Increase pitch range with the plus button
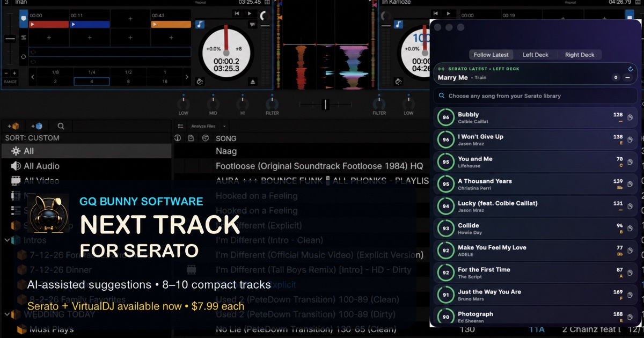 [x=14, y=73]
